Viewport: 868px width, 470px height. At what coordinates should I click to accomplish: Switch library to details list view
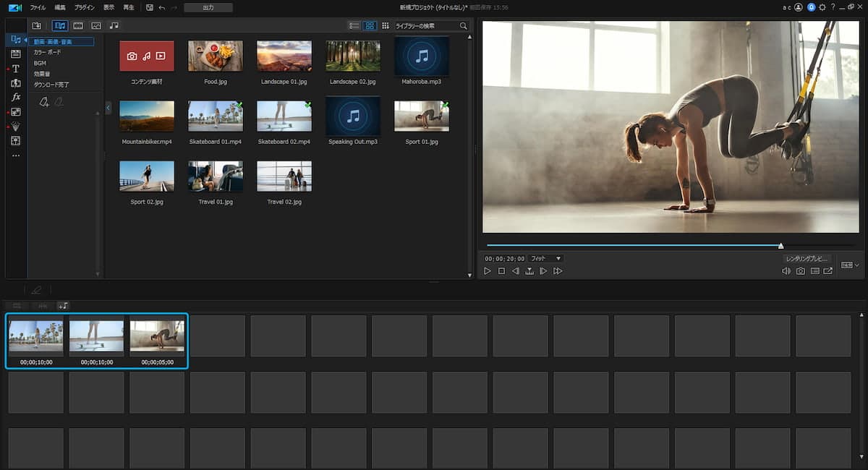pos(354,26)
